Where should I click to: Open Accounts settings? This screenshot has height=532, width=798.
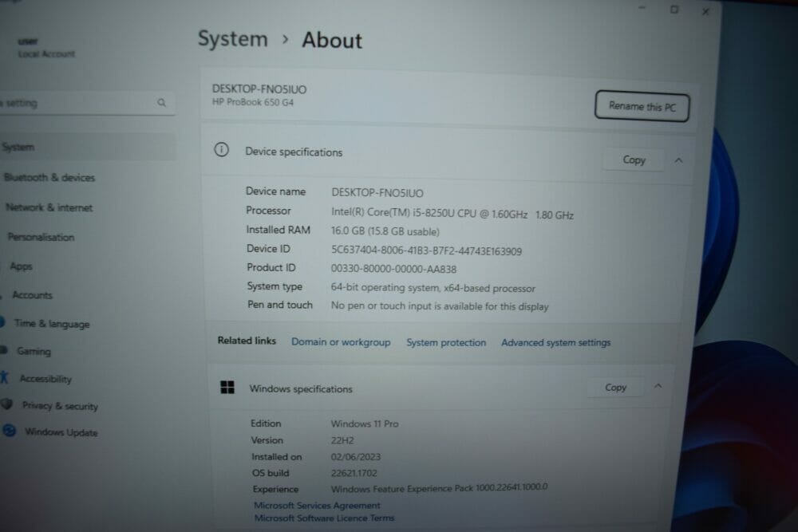pos(32,295)
